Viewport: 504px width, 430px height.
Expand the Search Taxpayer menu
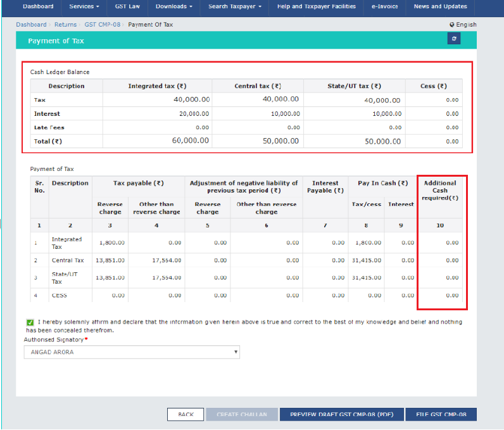235,6
